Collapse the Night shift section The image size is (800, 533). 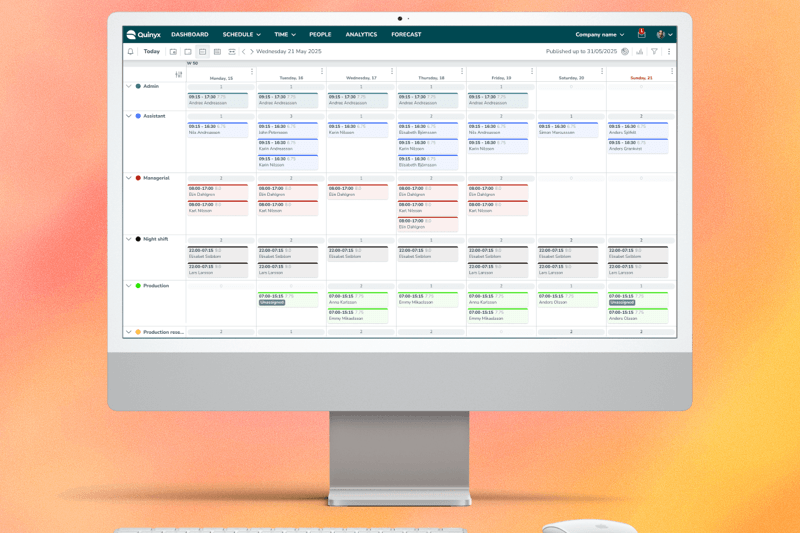(x=129, y=239)
